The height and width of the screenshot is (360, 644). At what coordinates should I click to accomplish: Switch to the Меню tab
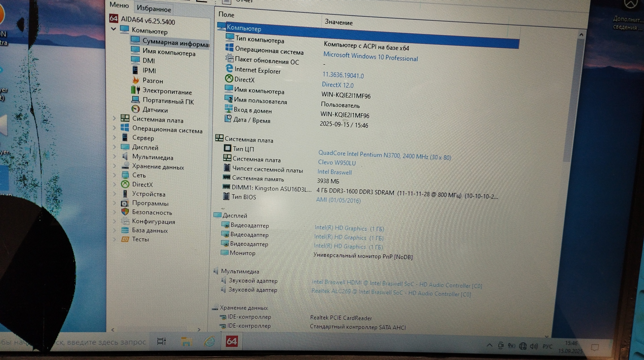[119, 5]
